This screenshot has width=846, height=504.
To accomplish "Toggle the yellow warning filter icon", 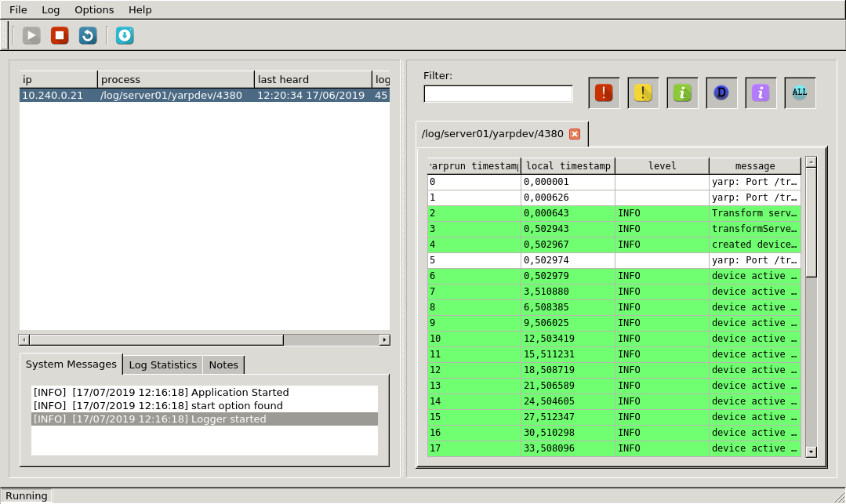I will tap(643, 92).
